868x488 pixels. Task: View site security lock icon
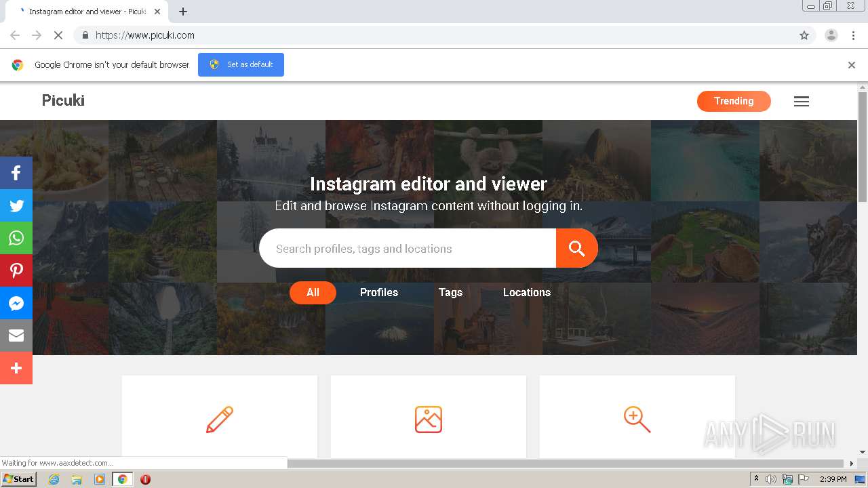coord(85,35)
